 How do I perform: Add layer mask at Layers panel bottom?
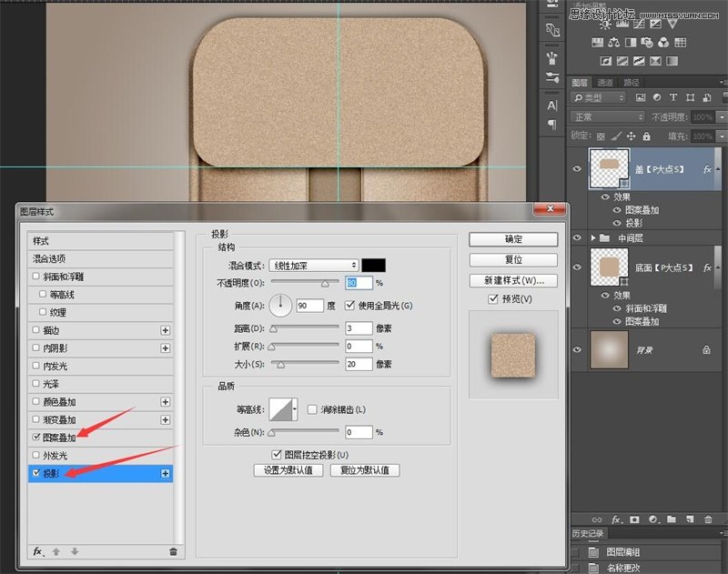[x=634, y=519]
